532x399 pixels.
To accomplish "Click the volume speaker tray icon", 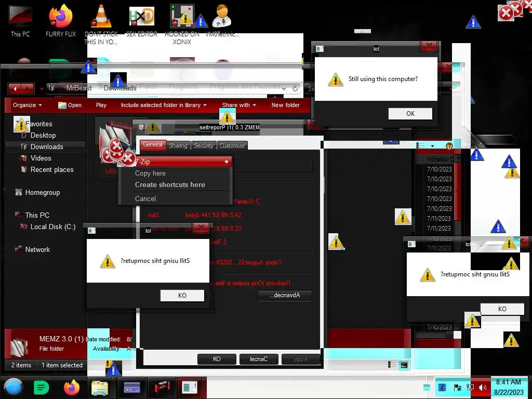I will pos(482,387).
